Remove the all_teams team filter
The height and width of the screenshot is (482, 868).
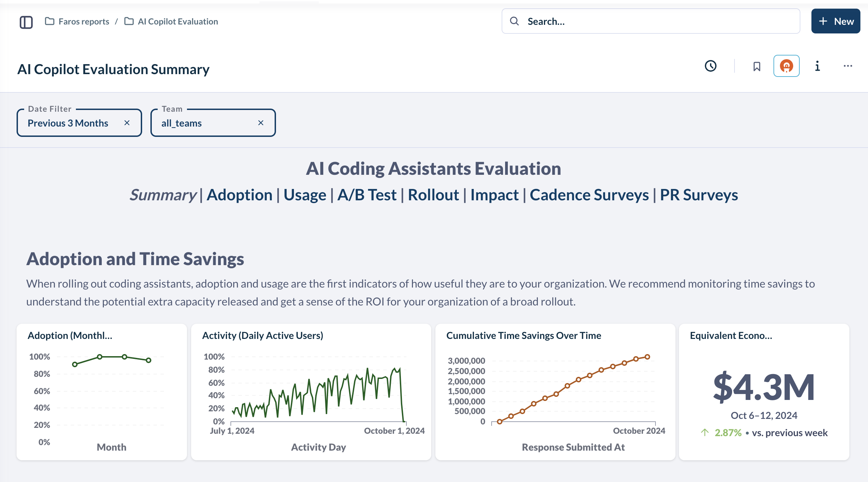pyautogui.click(x=260, y=123)
